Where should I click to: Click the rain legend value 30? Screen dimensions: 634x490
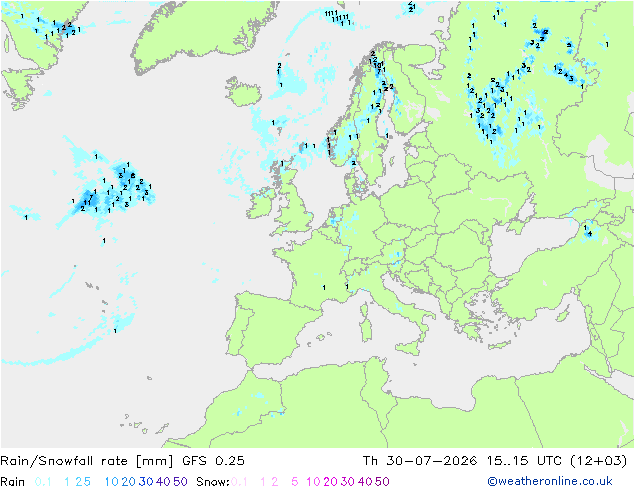[x=146, y=482]
